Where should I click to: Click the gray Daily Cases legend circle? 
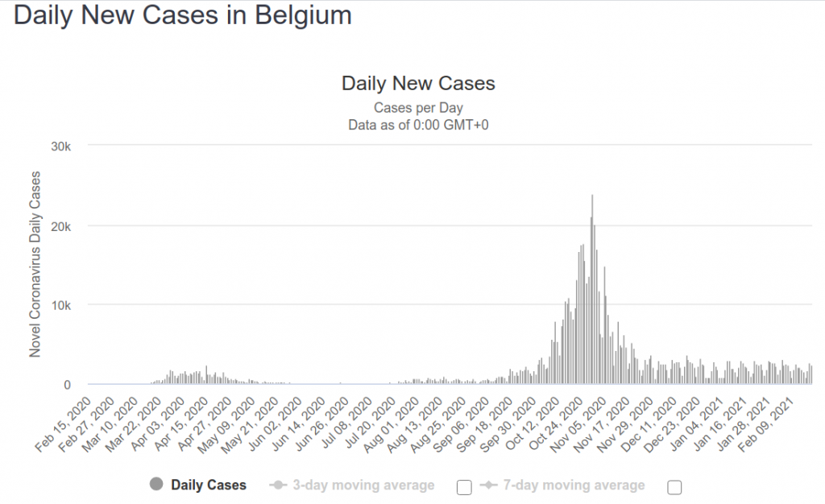tap(156, 485)
